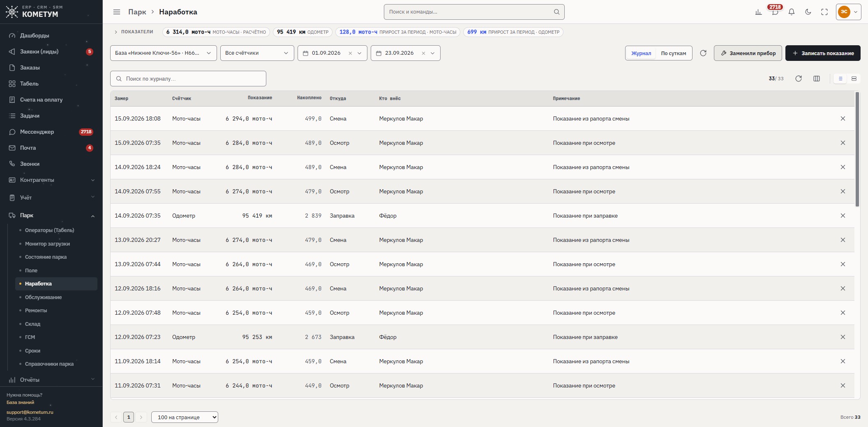Open the Все счётчики dropdown

tap(257, 53)
